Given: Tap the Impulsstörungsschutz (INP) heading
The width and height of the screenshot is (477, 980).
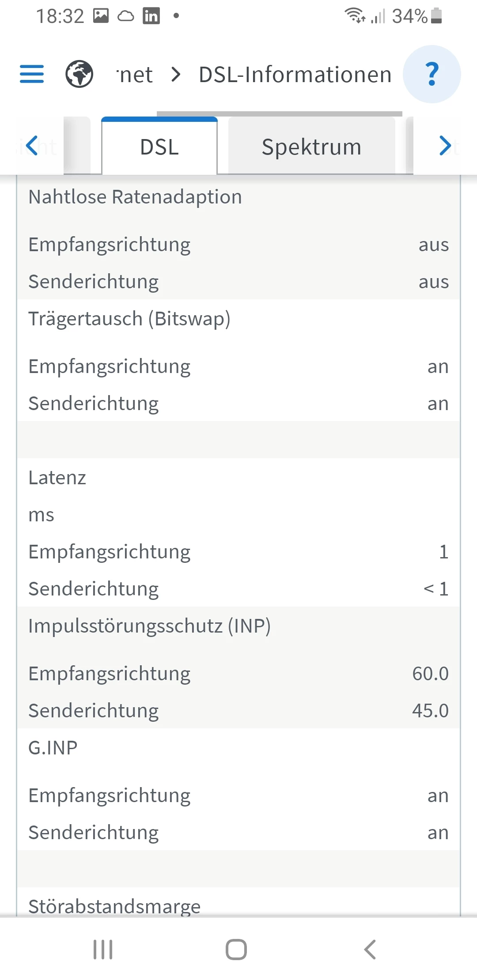Looking at the screenshot, I should pyautogui.click(x=149, y=626).
